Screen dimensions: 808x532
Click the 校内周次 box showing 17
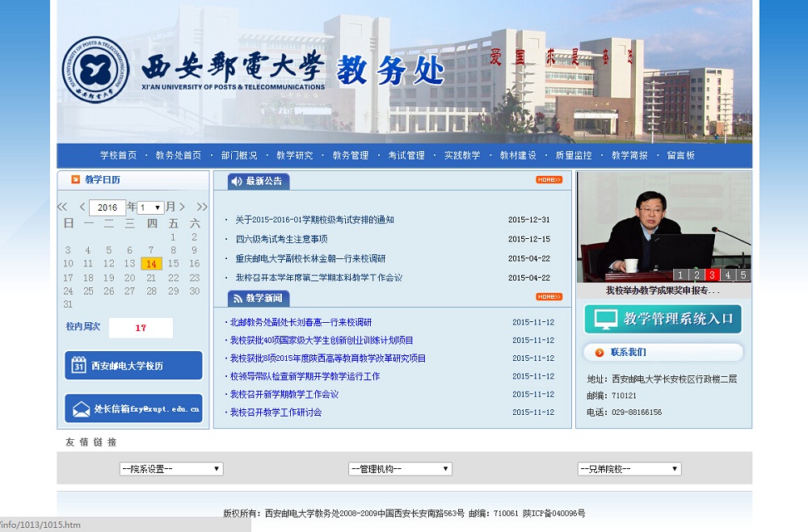(141, 328)
